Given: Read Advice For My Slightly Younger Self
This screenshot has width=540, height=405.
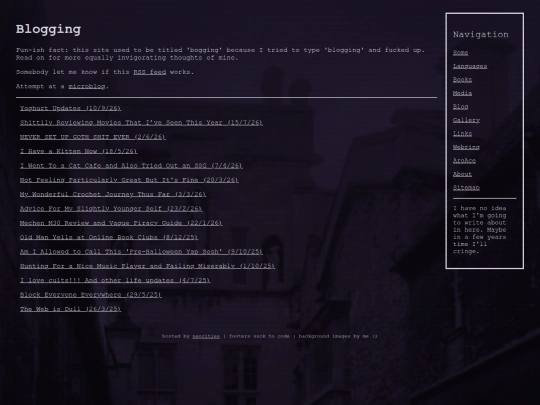Looking at the screenshot, I should pos(111,209).
